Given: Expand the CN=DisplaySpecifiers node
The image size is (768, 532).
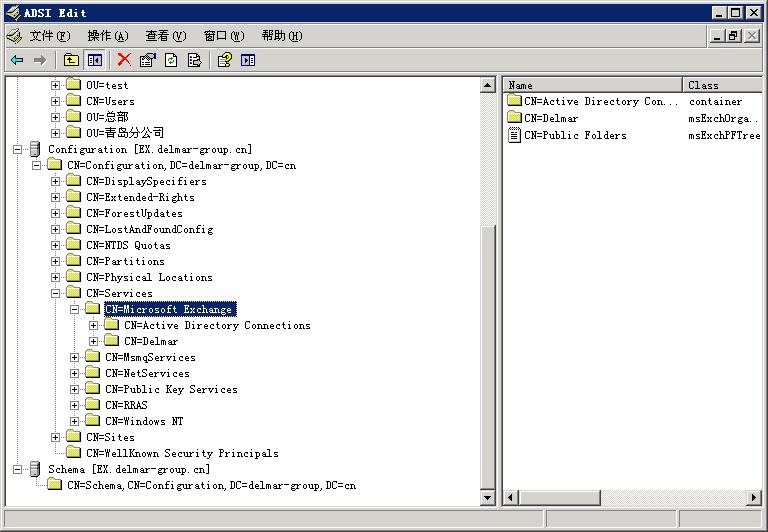Looking at the screenshot, I should coord(55,181).
